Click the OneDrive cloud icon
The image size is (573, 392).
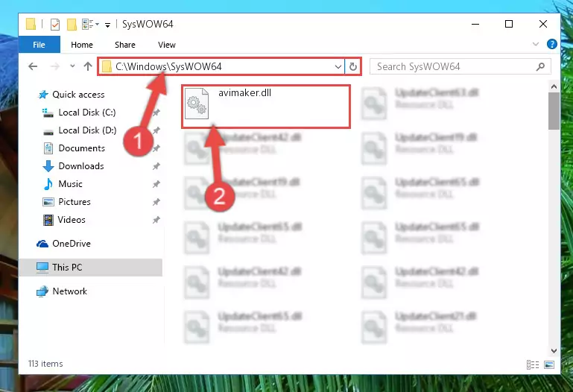pyautogui.click(x=42, y=244)
